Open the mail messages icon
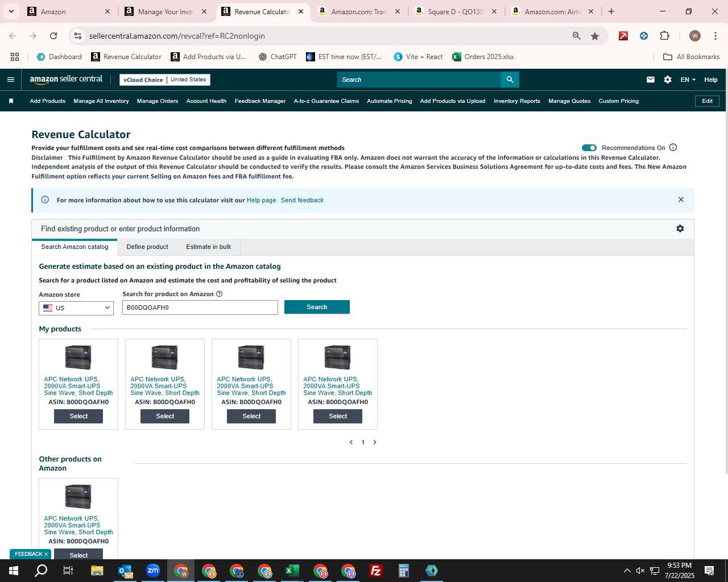 651,80
